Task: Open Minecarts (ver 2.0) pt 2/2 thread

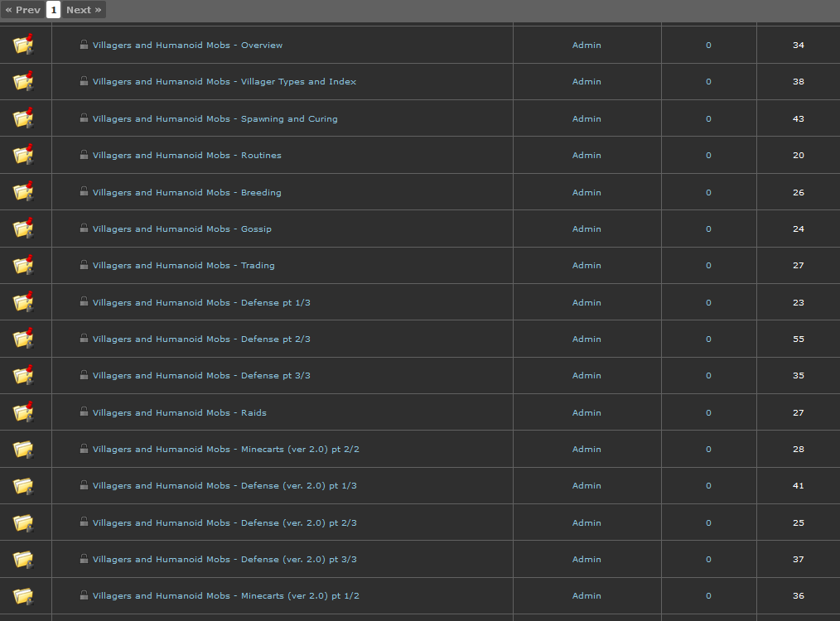Action: click(226, 449)
